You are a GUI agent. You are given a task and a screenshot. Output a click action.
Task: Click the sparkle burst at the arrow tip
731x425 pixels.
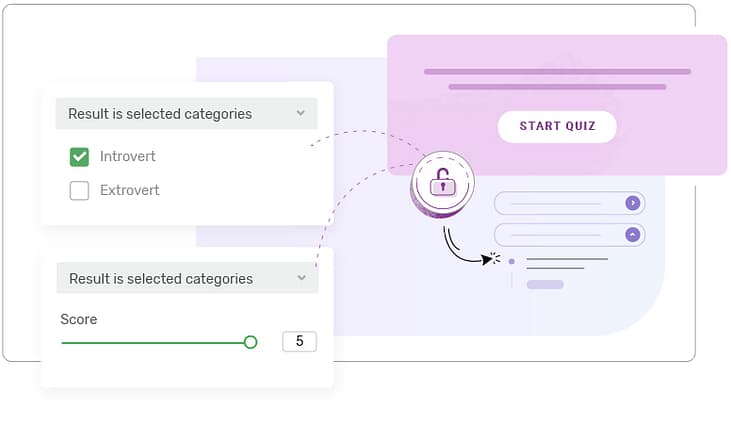[489, 259]
